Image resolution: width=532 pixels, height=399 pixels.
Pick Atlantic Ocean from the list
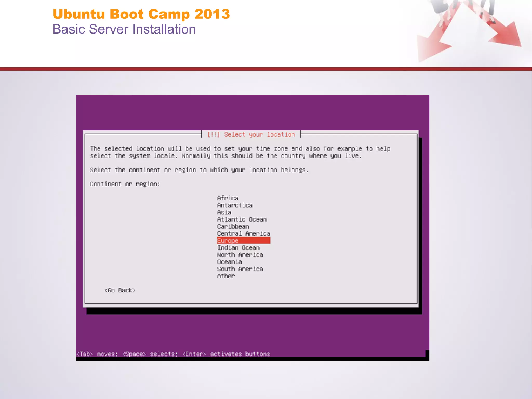[242, 219]
